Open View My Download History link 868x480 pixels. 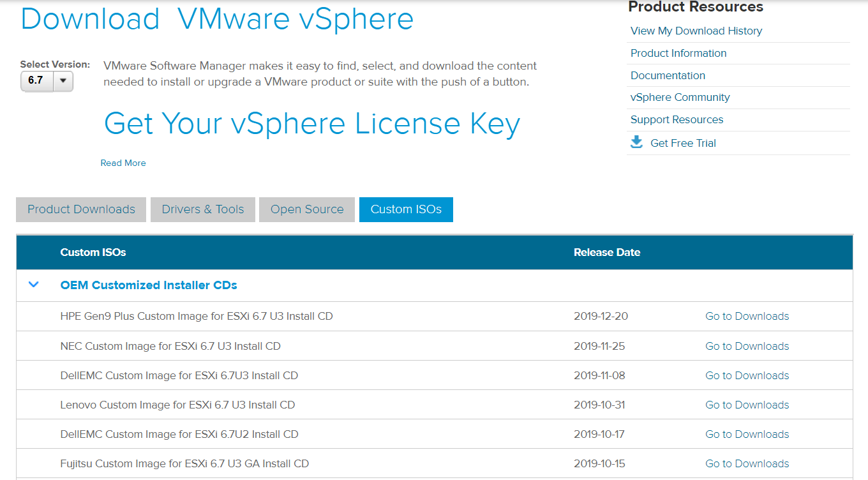(x=696, y=31)
